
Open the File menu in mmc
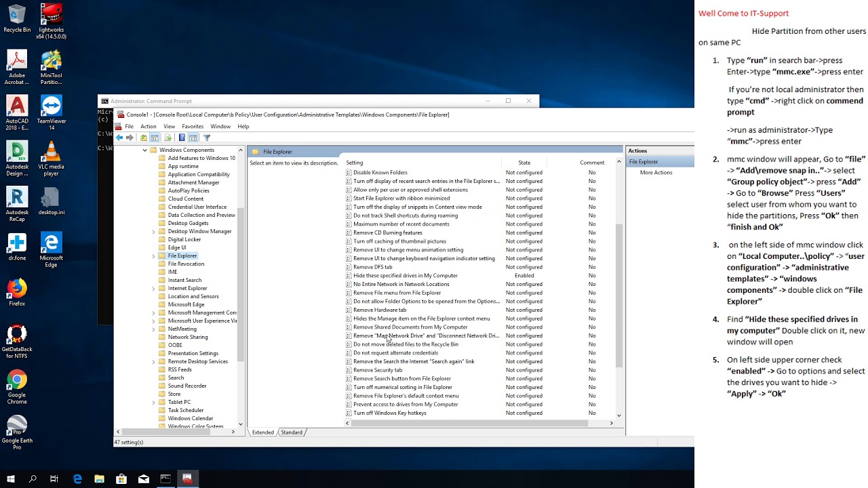(x=129, y=126)
